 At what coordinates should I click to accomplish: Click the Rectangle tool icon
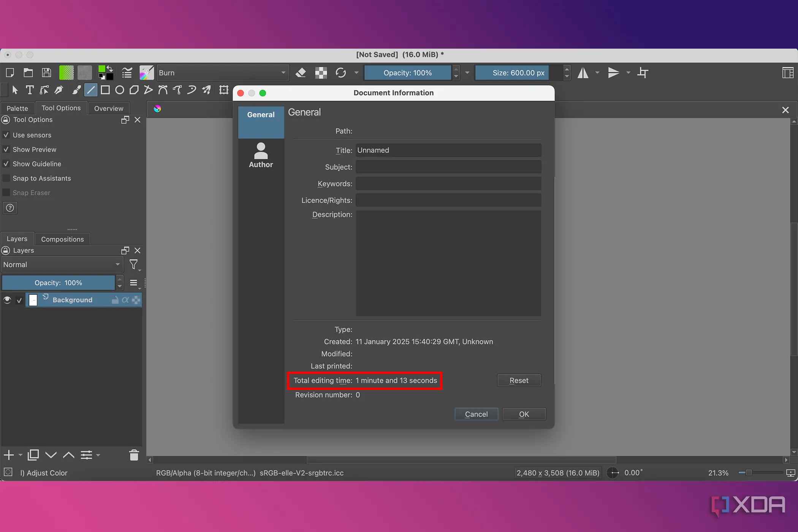(x=105, y=90)
